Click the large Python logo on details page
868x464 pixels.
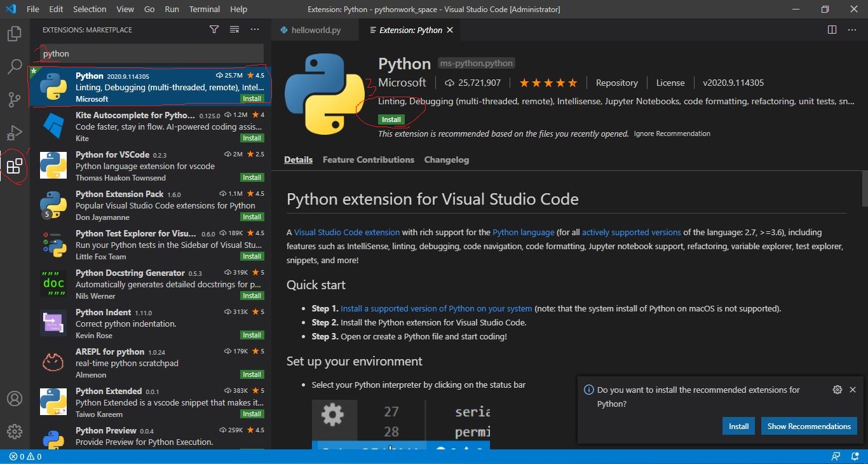point(325,94)
